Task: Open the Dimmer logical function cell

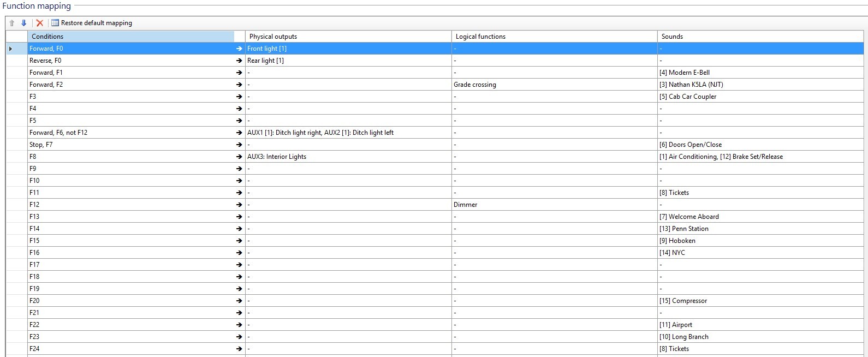Action: coord(554,205)
